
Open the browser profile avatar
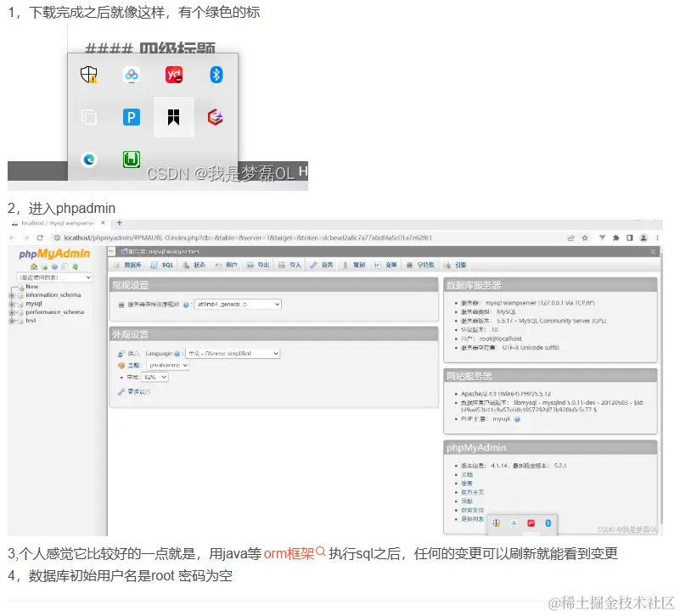tap(643, 238)
